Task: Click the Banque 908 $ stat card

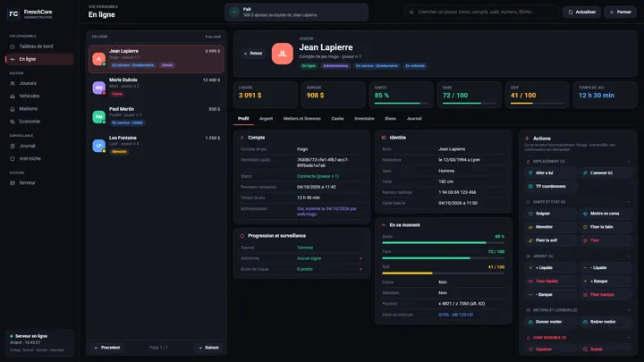Action: pos(334,95)
